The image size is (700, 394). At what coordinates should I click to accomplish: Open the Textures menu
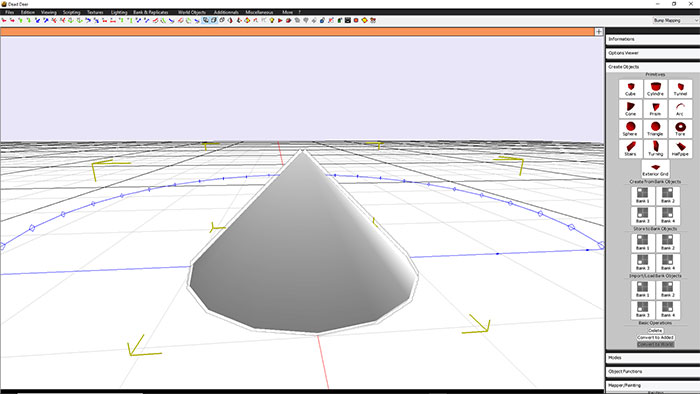(x=95, y=12)
